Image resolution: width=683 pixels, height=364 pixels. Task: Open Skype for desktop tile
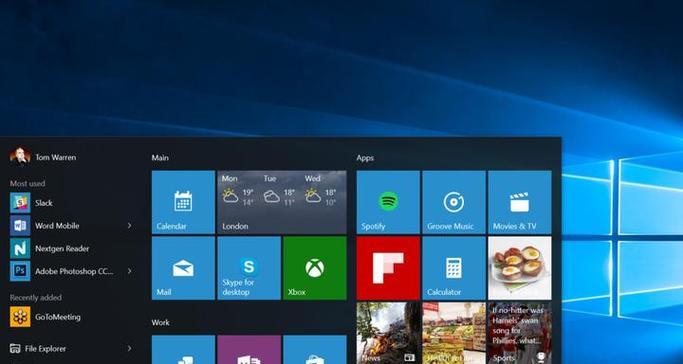tap(249, 268)
